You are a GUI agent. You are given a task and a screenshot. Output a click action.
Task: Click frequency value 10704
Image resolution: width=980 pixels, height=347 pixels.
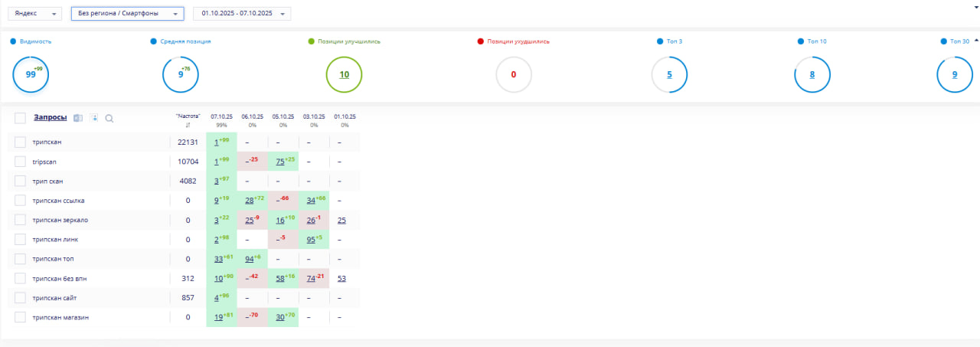coord(188,162)
